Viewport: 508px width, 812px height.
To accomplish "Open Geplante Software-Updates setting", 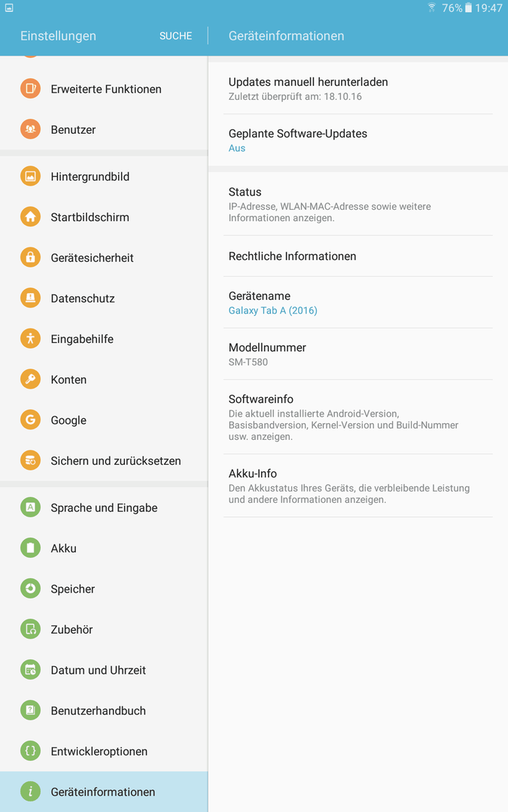I will click(357, 141).
